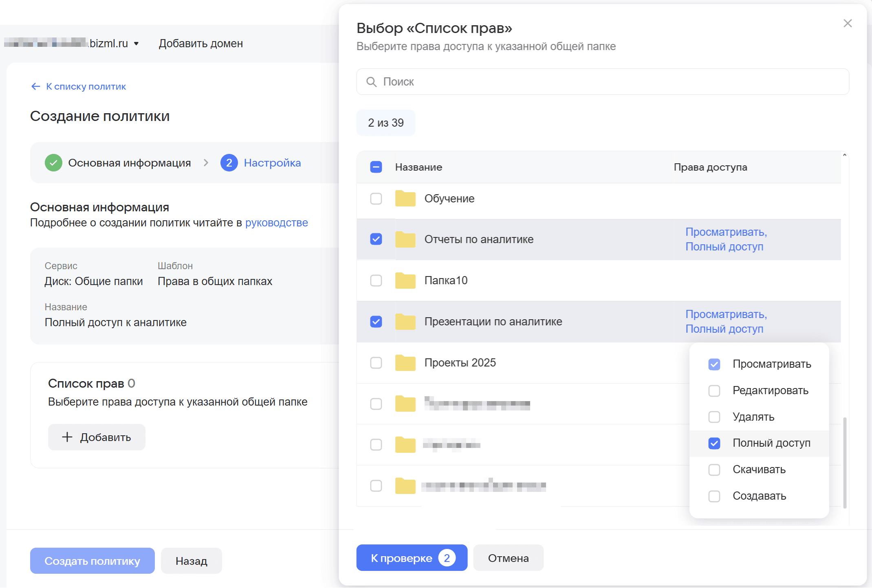This screenshot has height=588, width=872.
Task: Open the руководстве link
Action: [277, 223]
